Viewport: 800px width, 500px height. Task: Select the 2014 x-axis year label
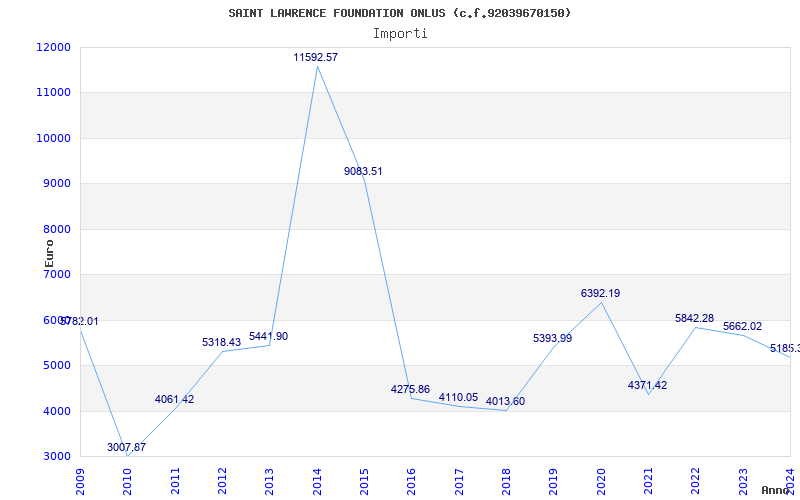point(317,482)
